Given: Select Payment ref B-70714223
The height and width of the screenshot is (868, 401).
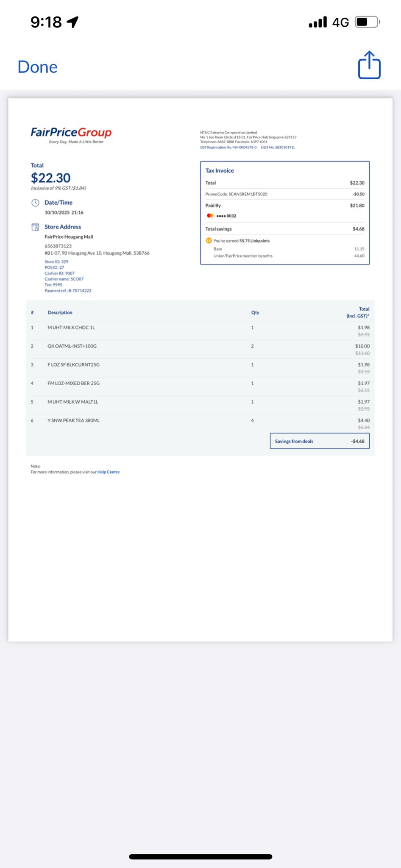Looking at the screenshot, I should pos(68,291).
